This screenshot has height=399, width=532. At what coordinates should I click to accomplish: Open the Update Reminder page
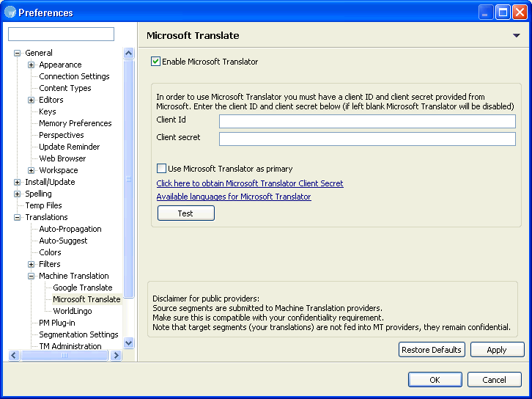(x=69, y=147)
